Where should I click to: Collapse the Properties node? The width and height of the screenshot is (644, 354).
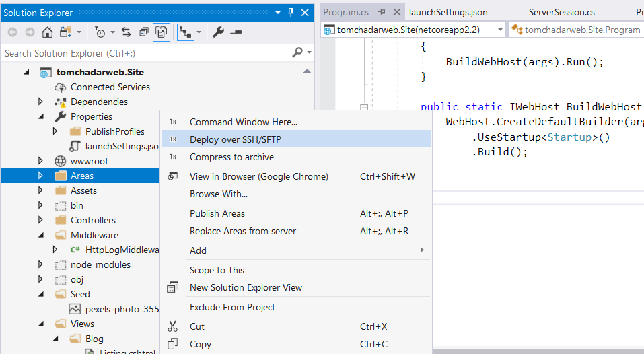tap(41, 116)
